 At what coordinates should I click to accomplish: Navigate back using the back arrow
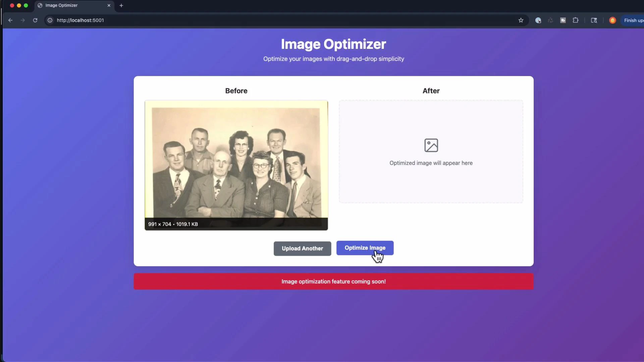pos(10,20)
